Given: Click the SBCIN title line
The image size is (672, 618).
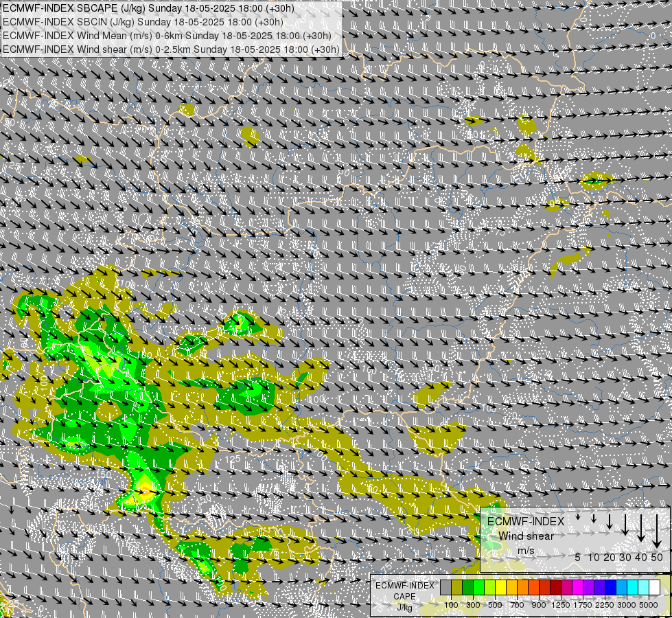Looking at the screenshot, I should [x=143, y=22].
